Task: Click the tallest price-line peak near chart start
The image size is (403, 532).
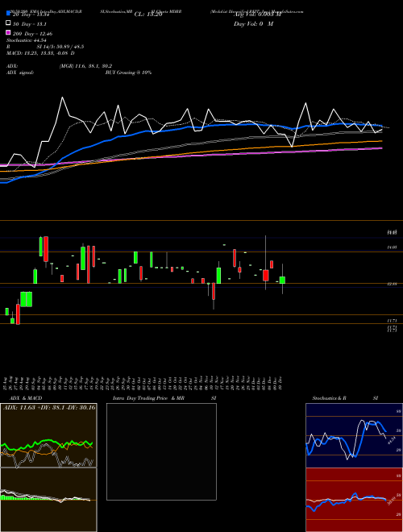Action: (x=62, y=98)
